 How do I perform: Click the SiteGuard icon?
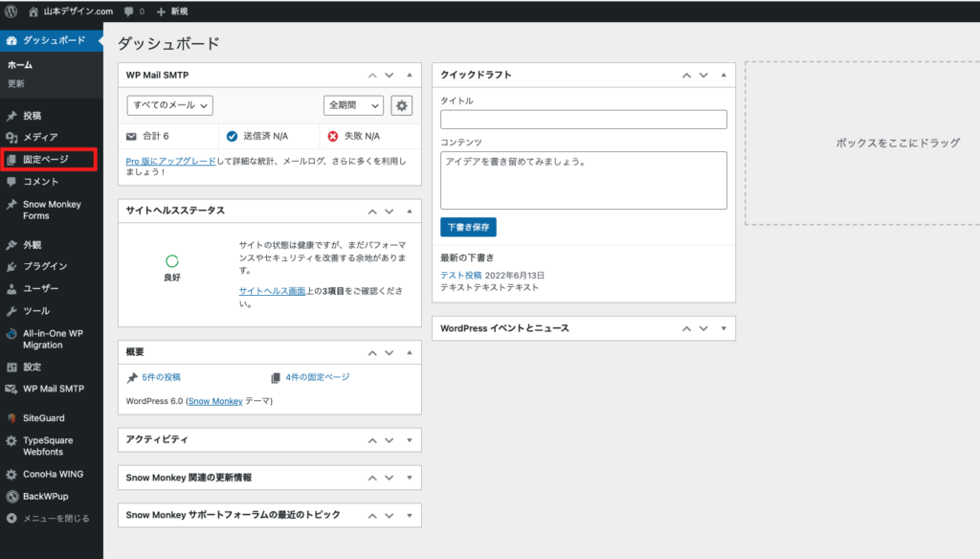coord(11,418)
